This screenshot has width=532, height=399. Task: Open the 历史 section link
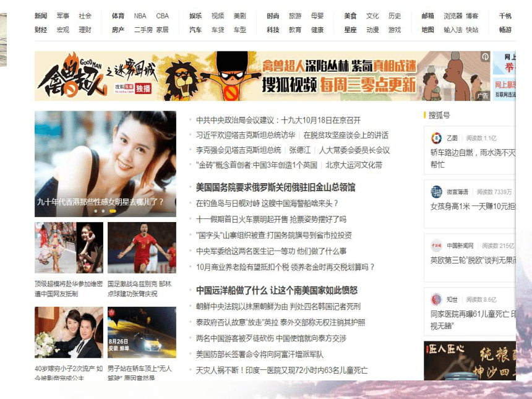click(x=395, y=16)
